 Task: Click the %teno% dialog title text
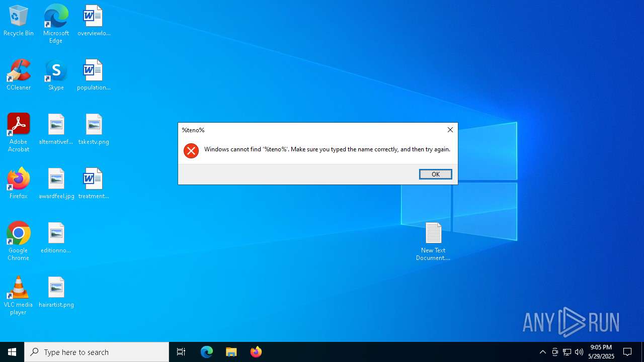tap(193, 130)
